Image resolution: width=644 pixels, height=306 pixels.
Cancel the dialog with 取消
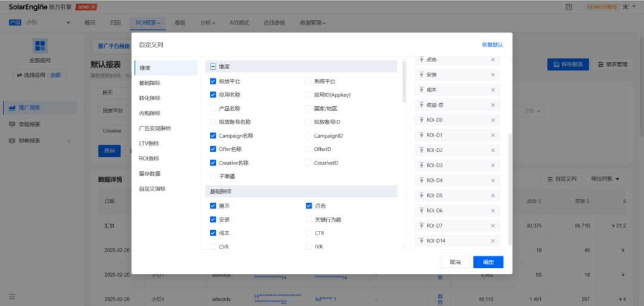(455, 262)
